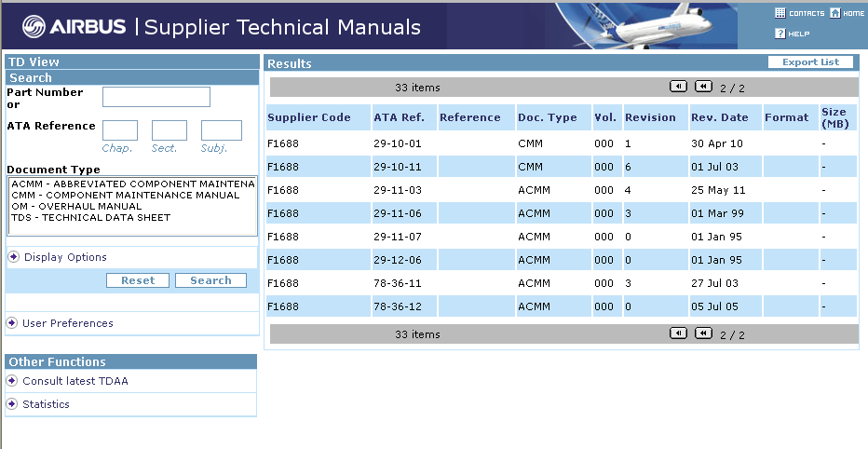Click ATA Ref. cell 29-12-06
Screen dimensions: 868x449
tap(398, 260)
